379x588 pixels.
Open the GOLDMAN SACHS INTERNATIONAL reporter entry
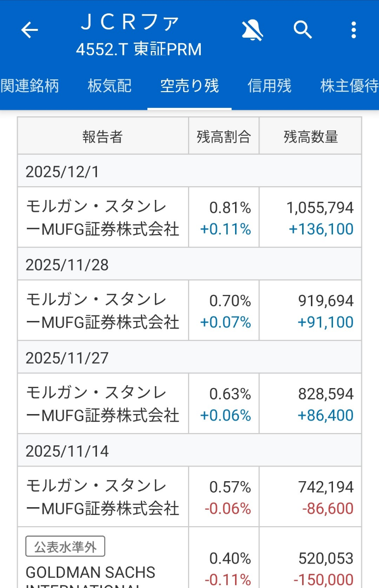(x=91, y=573)
